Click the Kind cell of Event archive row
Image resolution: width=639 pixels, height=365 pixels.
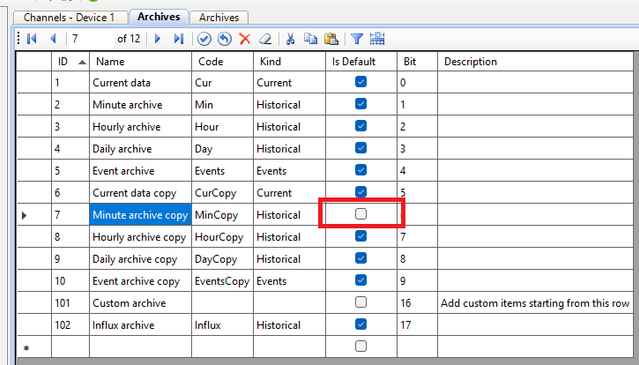[x=289, y=171]
